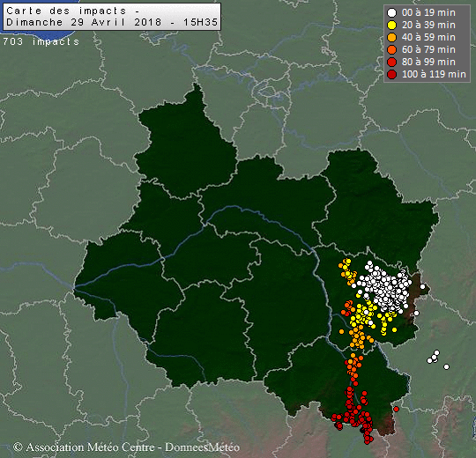Click the 60 à 79 min legend dot
Screen dimensions: 476x458
tap(392, 49)
